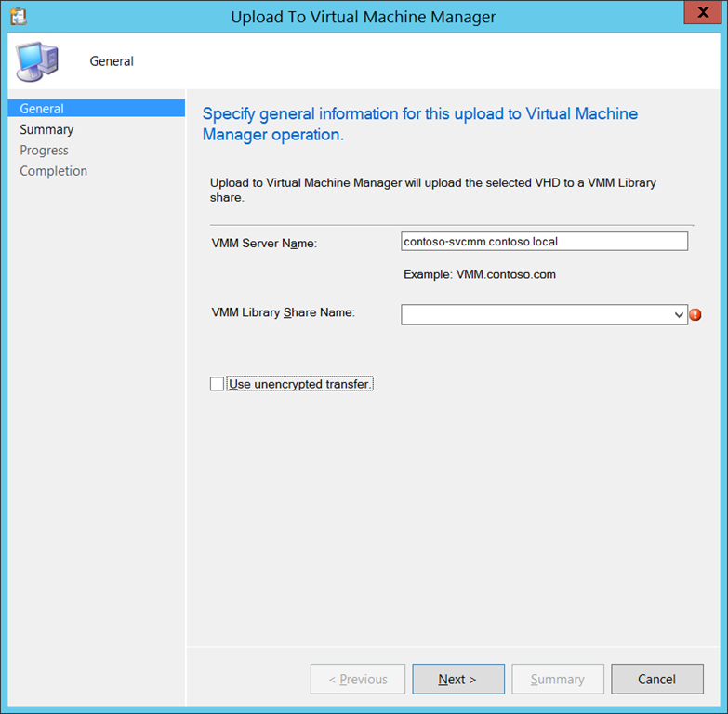This screenshot has height=714, width=728.
Task: Click the 'VMM Library Share Name:' label
Action: (284, 312)
